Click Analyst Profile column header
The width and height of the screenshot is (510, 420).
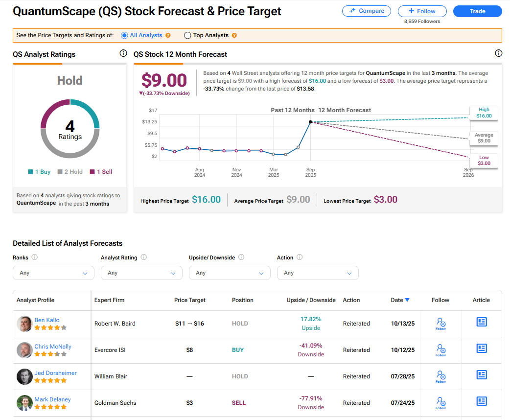(x=35, y=300)
